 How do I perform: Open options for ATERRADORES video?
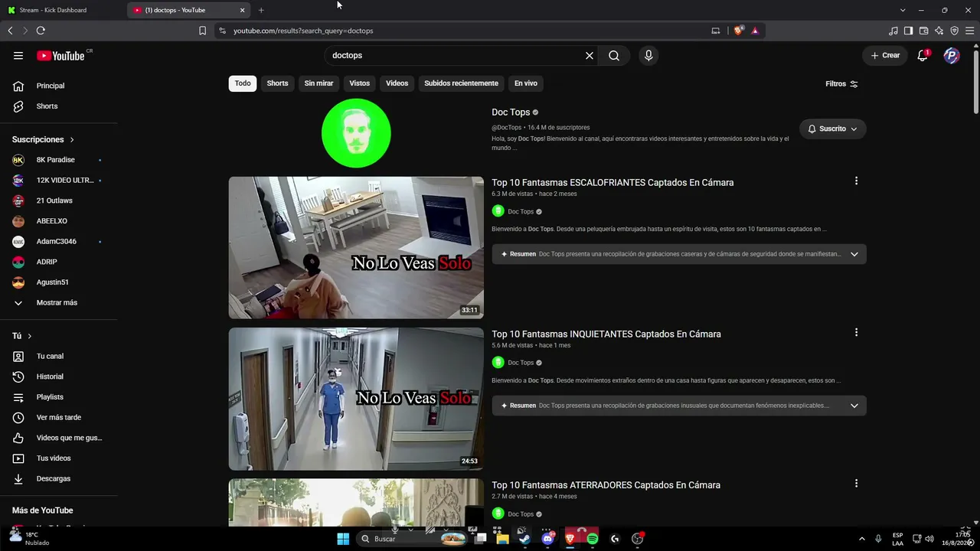pyautogui.click(x=856, y=484)
